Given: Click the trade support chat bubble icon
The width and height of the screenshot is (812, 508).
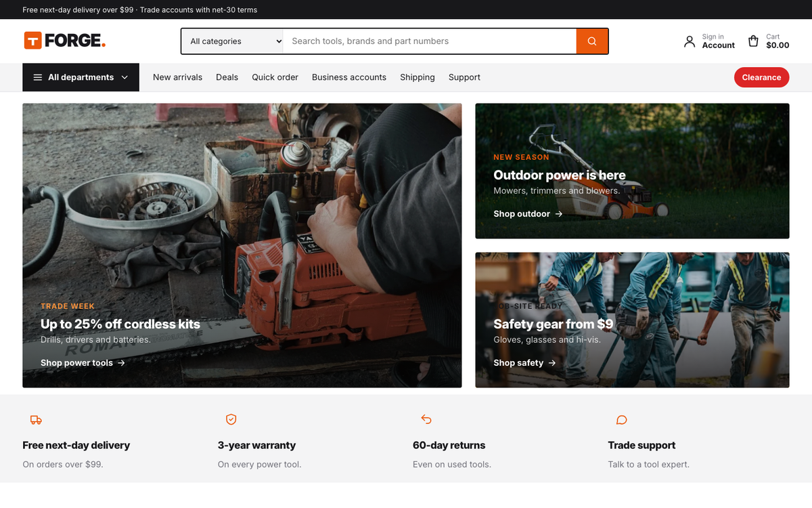Looking at the screenshot, I should click(621, 420).
